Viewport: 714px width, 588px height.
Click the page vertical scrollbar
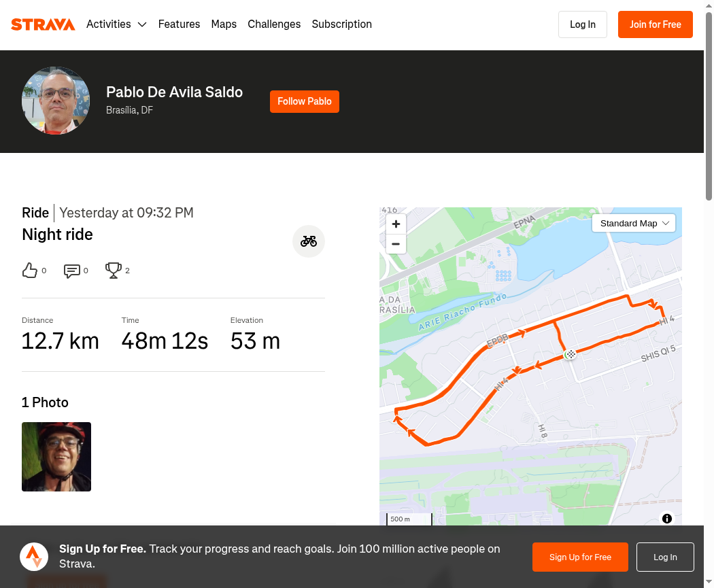(x=709, y=107)
